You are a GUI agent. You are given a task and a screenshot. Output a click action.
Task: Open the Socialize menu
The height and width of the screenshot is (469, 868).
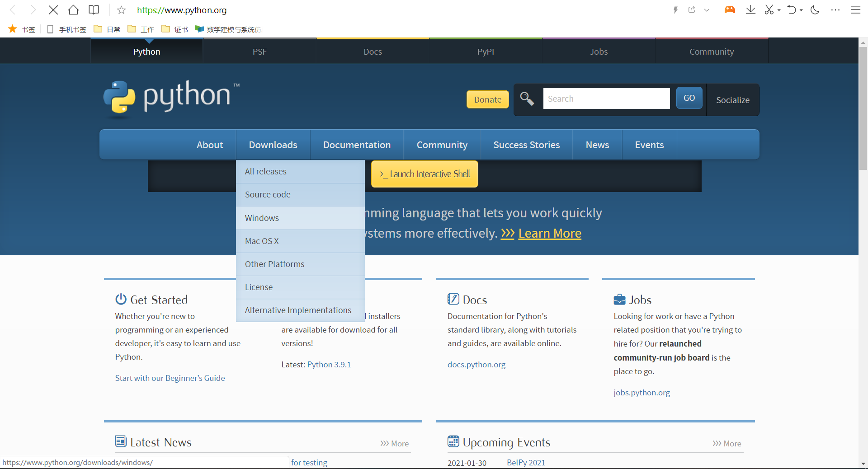tap(732, 100)
